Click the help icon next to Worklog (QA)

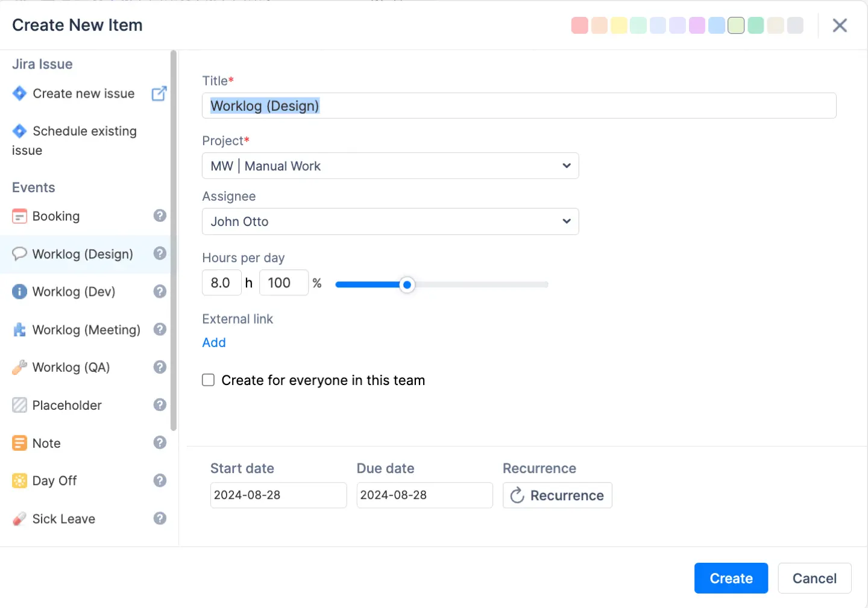tap(160, 367)
